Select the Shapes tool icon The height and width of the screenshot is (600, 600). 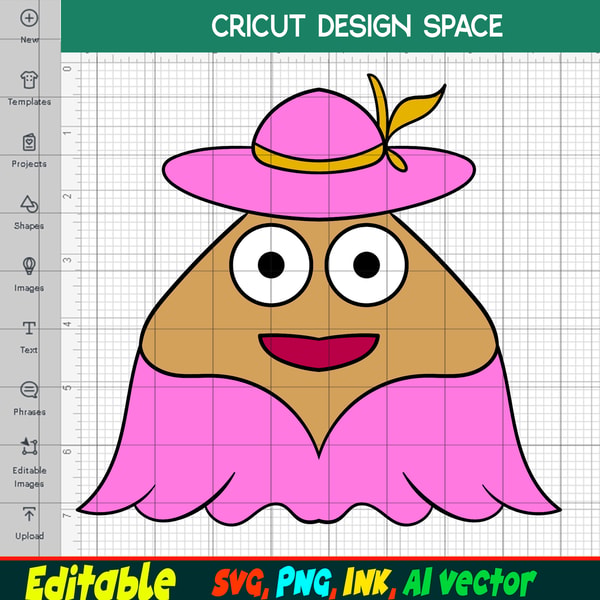29,204
